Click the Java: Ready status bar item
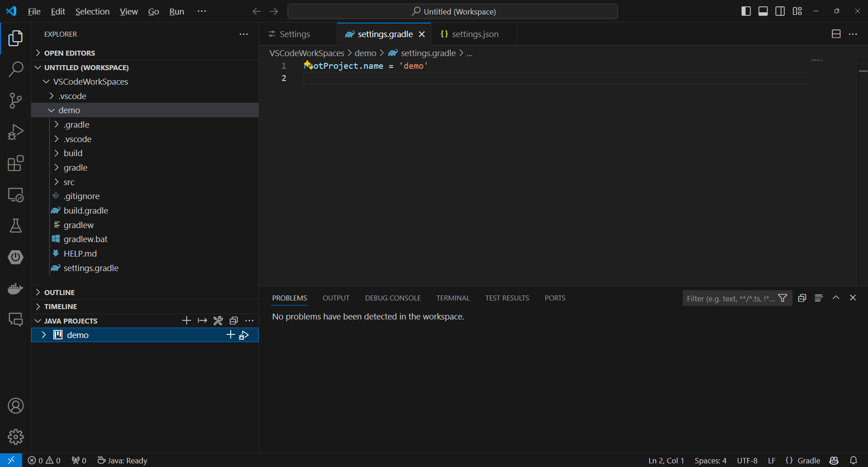This screenshot has width=868, height=467. coord(122,460)
